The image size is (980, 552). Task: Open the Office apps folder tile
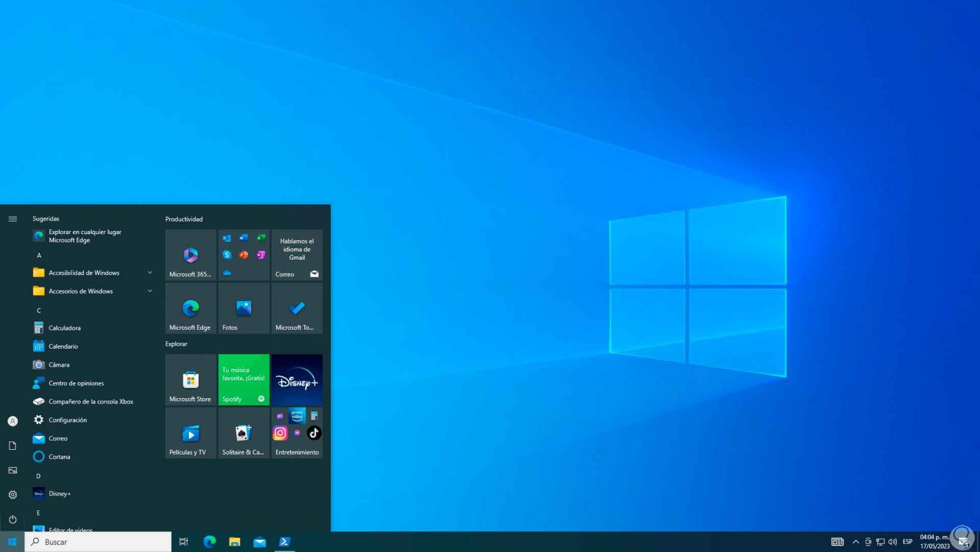tap(244, 255)
